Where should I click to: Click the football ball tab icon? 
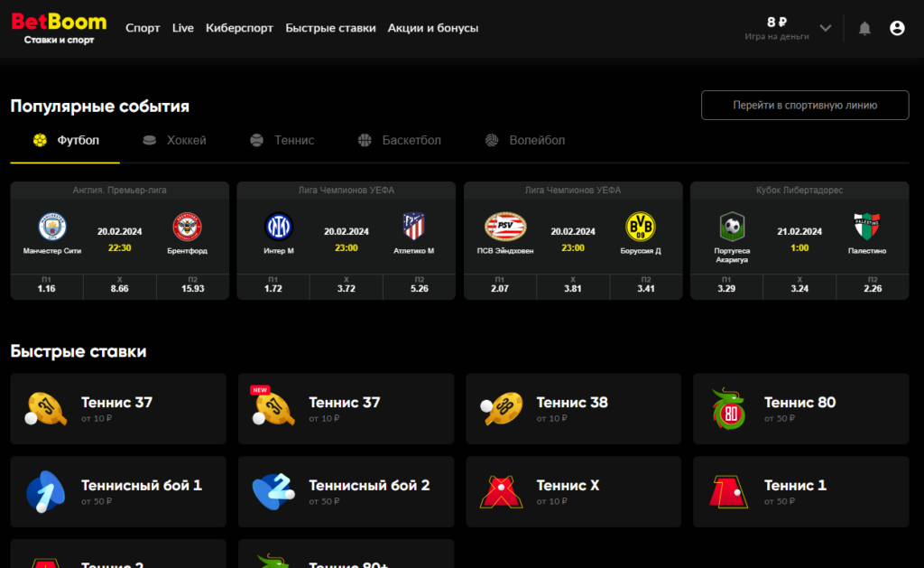pyautogui.click(x=40, y=140)
